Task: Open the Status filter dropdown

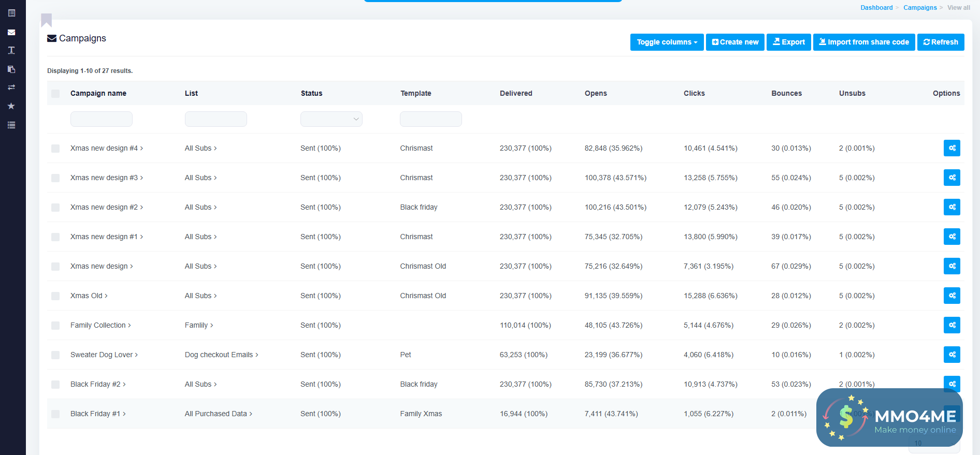Action: point(331,119)
